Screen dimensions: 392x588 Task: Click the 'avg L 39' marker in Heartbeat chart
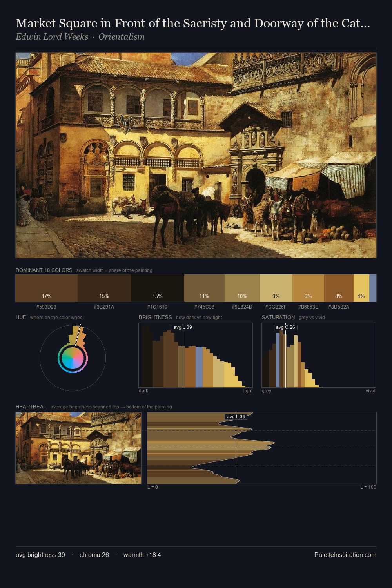(x=236, y=417)
